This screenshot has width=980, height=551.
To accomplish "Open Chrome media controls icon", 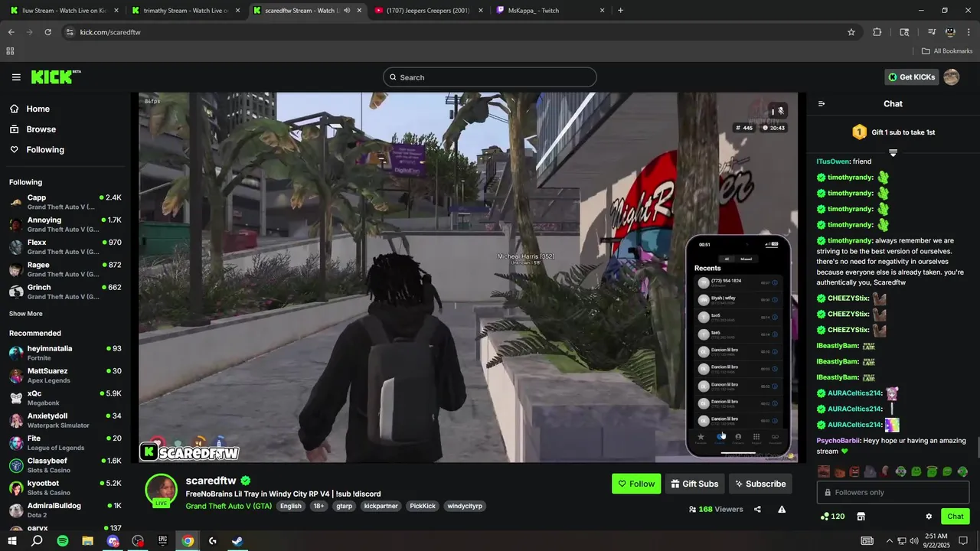I will coord(932,32).
